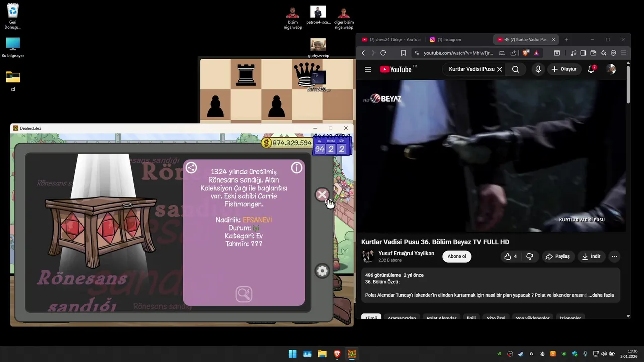The width and height of the screenshot is (644, 362).
Task: Start voice search with microphone
Action: click(x=538, y=69)
